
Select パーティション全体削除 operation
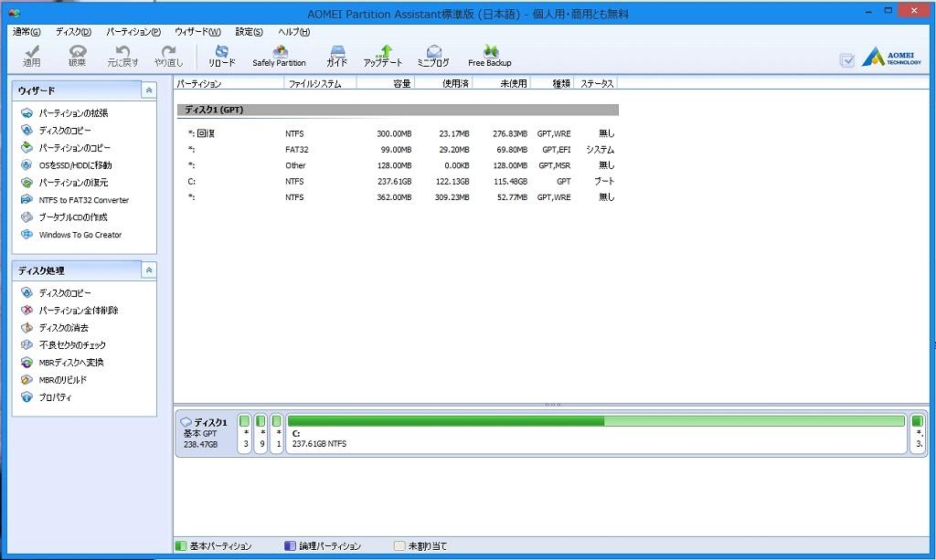coord(69,310)
